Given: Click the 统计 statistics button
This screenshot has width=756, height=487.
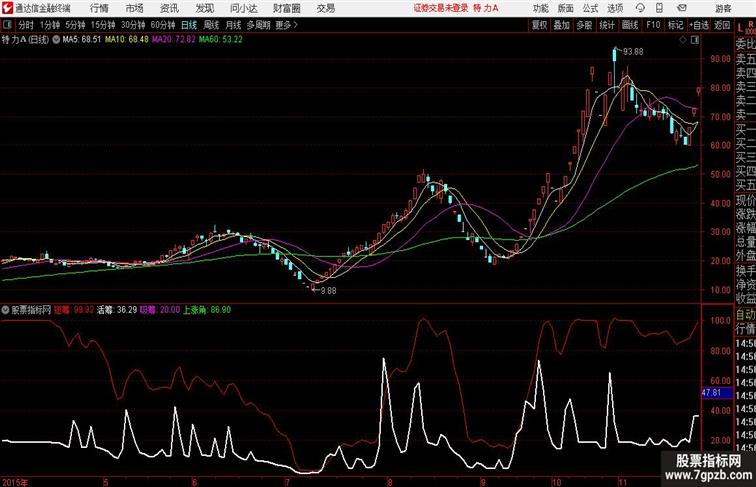Looking at the screenshot, I should [x=607, y=25].
